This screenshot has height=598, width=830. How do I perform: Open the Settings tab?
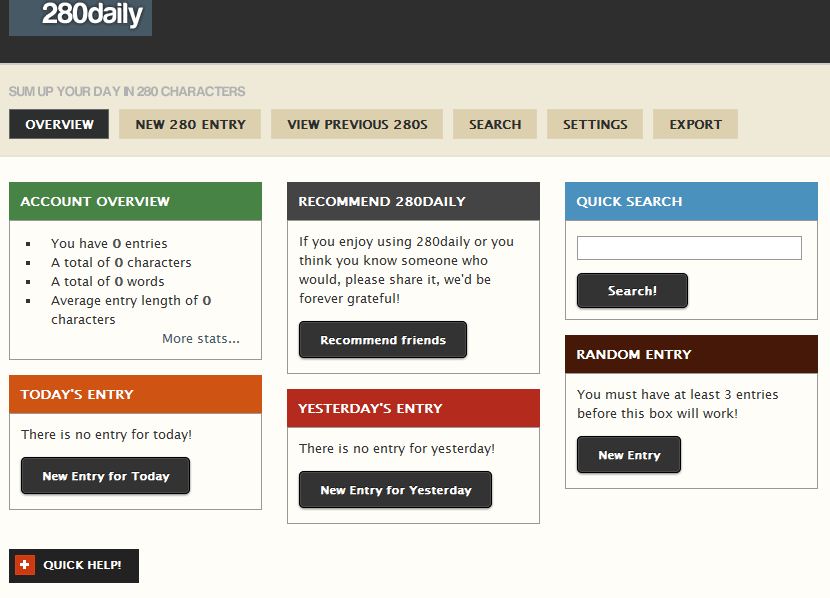[x=595, y=124]
